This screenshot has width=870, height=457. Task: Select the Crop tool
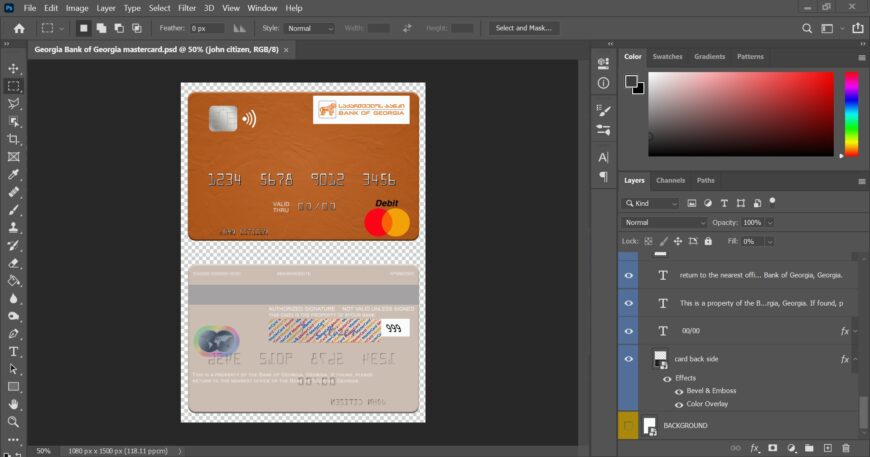[13, 139]
